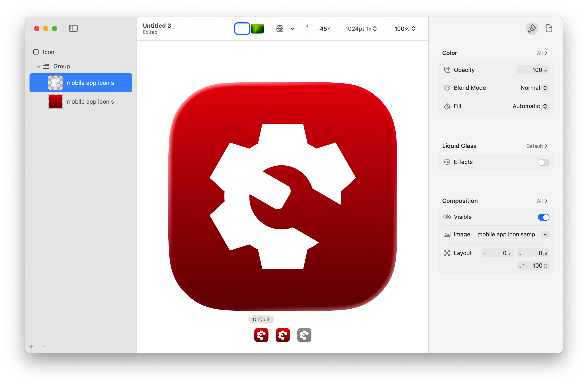The height and width of the screenshot is (386, 588).
Task: Open the 100% zoom level selector
Action: tap(404, 29)
